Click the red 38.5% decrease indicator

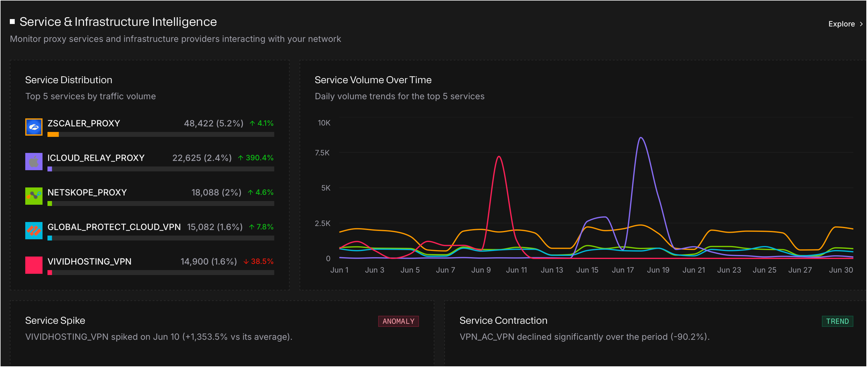(x=259, y=262)
